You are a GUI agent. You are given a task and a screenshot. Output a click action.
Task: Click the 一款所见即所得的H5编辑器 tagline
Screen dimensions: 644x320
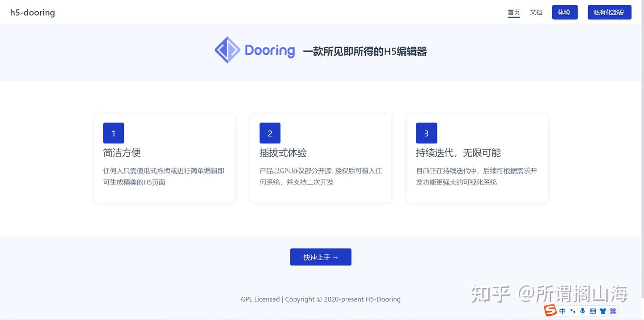365,52
